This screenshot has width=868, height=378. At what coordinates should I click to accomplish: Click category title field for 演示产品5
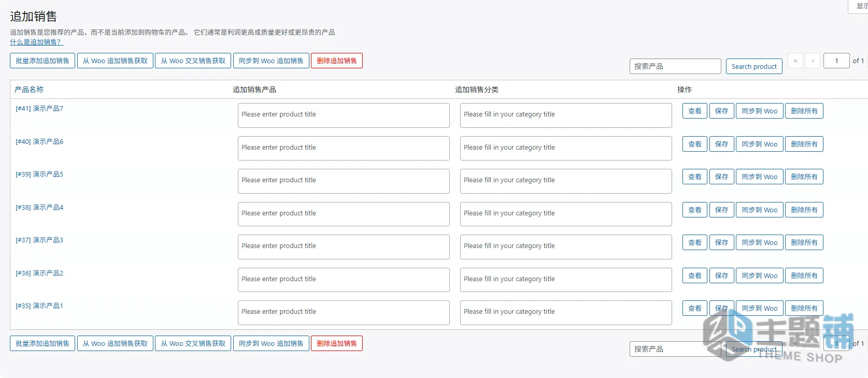[x=566, y=181]
